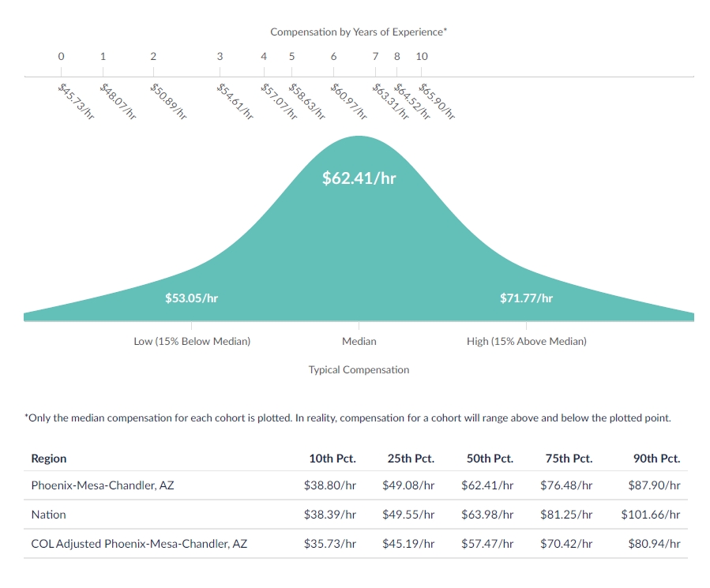Viewport: 710px width, 588px height.
Task: Click the $62.41/hr median value on curve
Action: point(359,178)
